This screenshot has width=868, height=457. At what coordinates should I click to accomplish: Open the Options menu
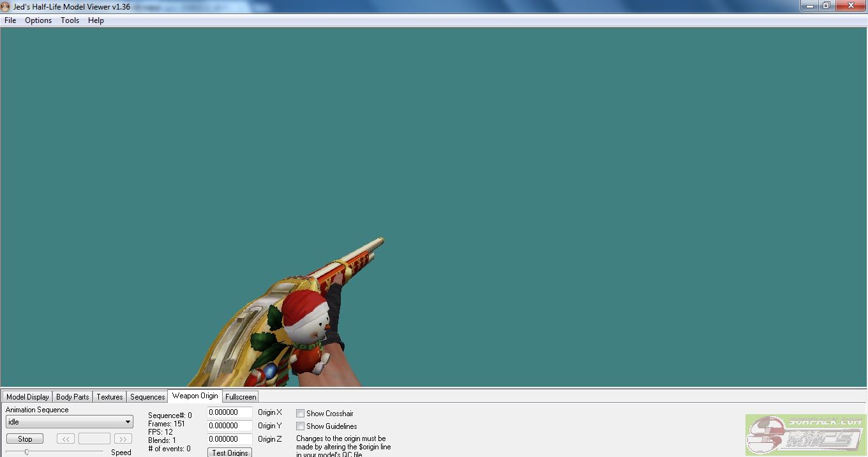(38, 20)
